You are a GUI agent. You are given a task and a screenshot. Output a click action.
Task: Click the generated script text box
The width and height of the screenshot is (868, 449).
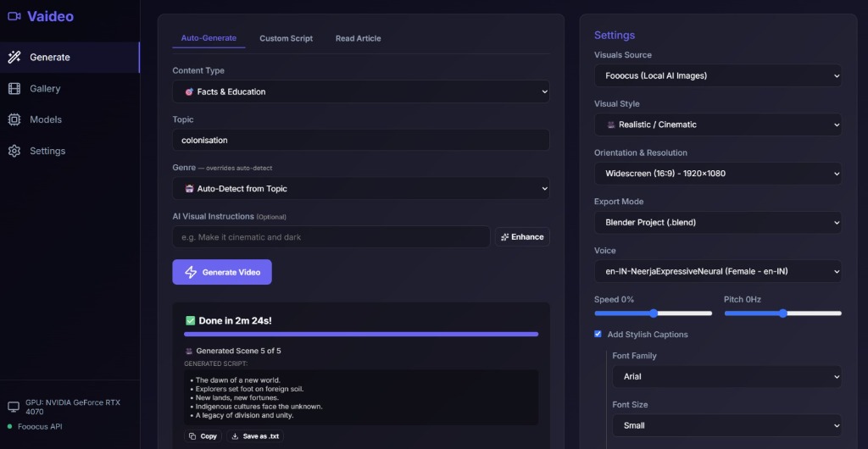point(361,397)
